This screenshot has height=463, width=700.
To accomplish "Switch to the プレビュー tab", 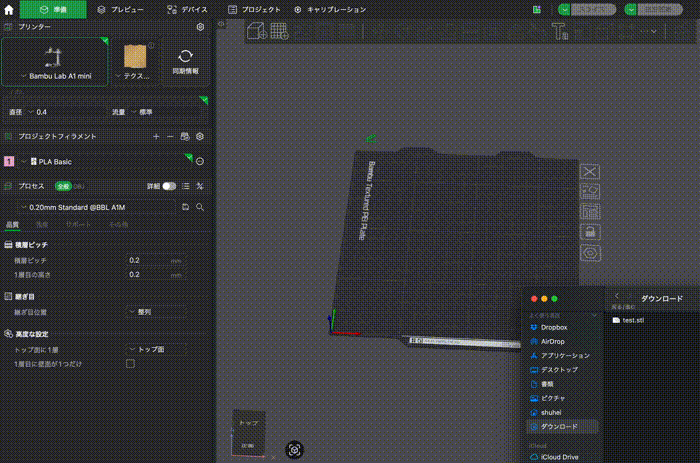I will click(119, 9).
